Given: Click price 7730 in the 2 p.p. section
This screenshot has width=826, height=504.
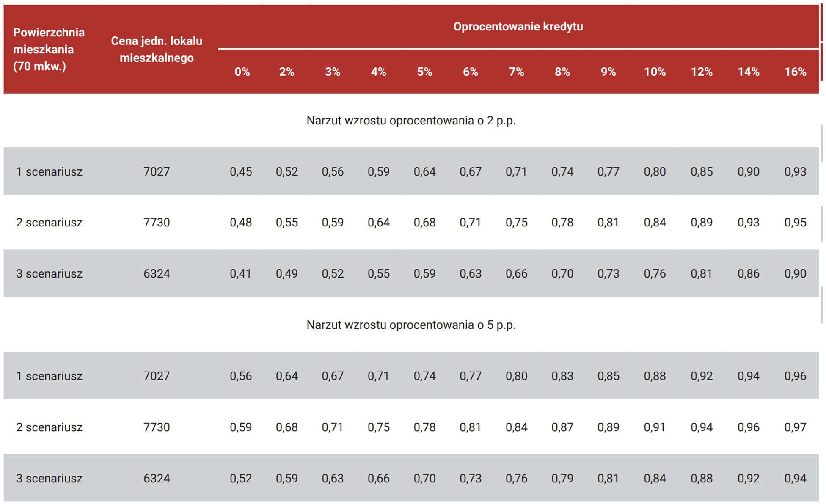Looking at the screenshot, I should (157, 223).
